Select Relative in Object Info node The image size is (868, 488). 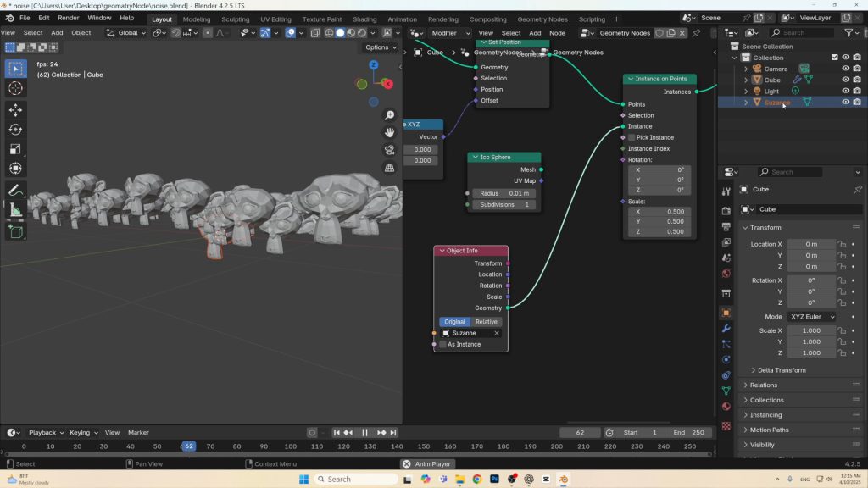[487, 322]
